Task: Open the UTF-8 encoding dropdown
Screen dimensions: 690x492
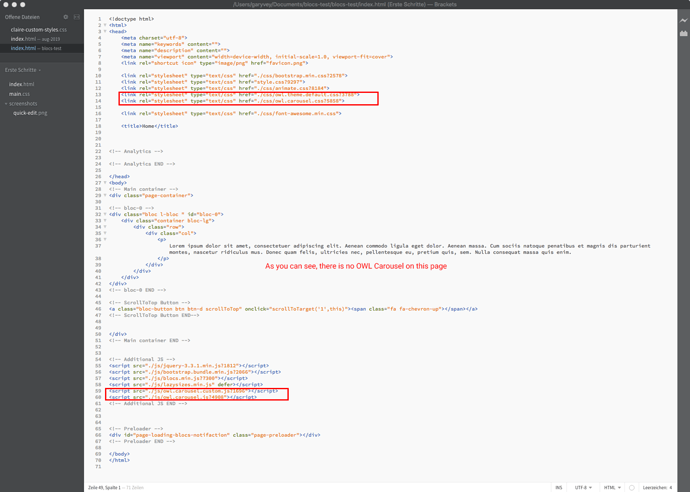Action: point(582,488)
